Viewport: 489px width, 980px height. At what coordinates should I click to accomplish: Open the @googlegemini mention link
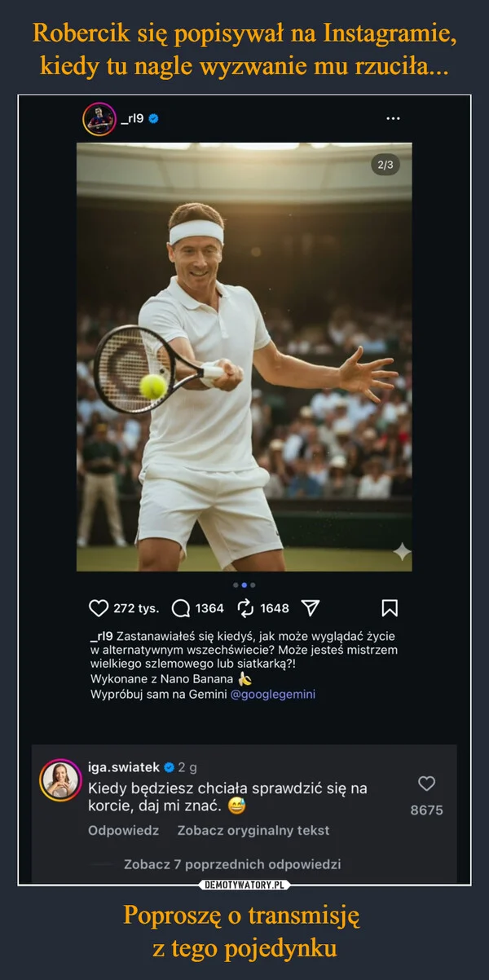pos(273,694)
